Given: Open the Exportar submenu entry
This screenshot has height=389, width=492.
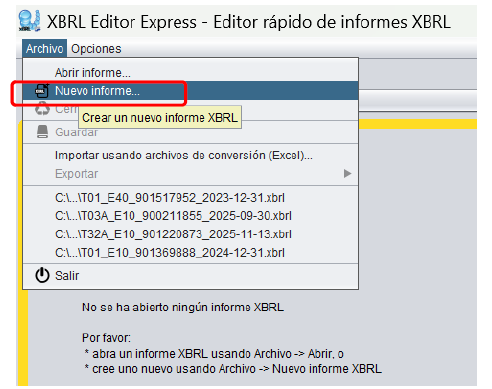Looking at the screenshot, I should [190, 174].
